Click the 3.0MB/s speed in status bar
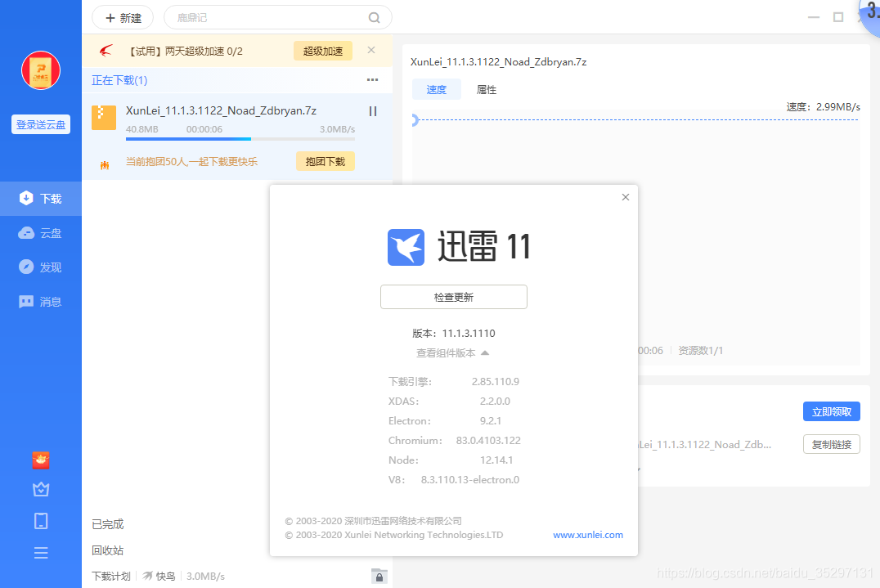The height and width of the screenshot is (588, 880). tap(205, 577)
